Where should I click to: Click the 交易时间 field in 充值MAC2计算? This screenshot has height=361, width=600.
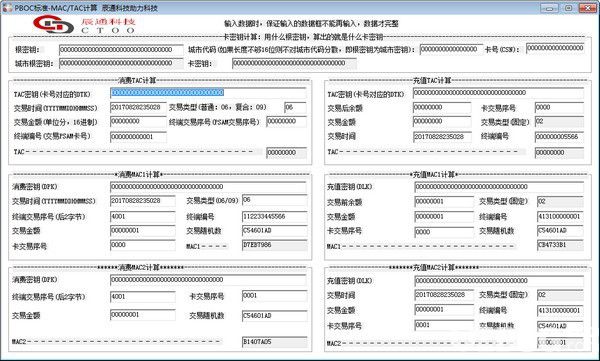444,295
